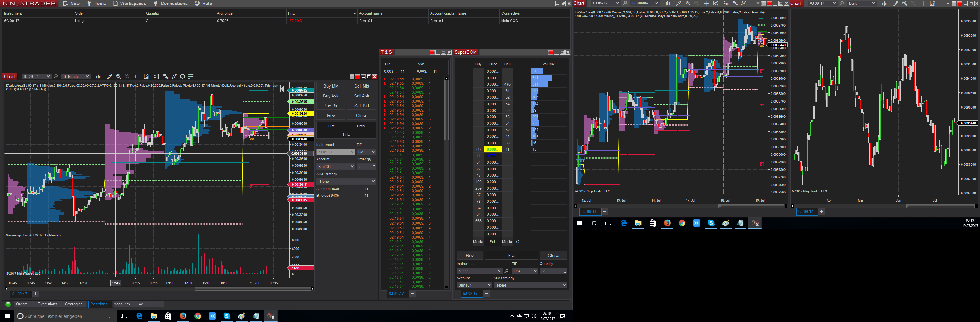Expand the 15 Minute interval dropdown
The image size is (980, 322).
tap(76, 76)
